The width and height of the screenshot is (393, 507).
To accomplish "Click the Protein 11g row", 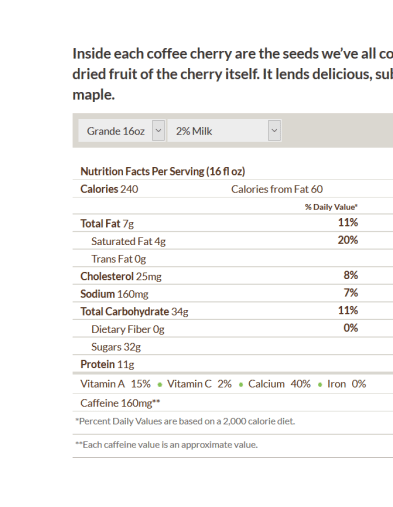I will click(233, 364).
